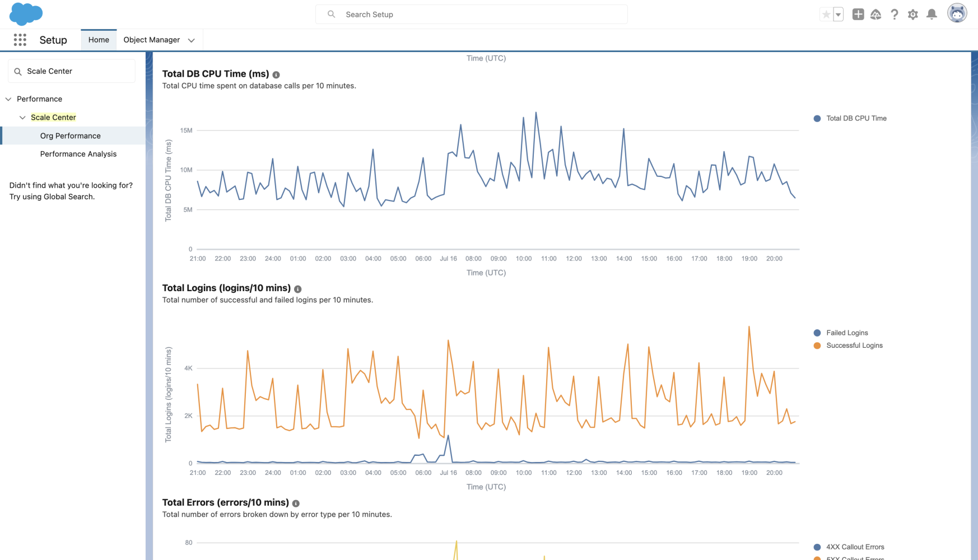Open the App Launcher grid
978x560 pixels.
tap(20, 40)
